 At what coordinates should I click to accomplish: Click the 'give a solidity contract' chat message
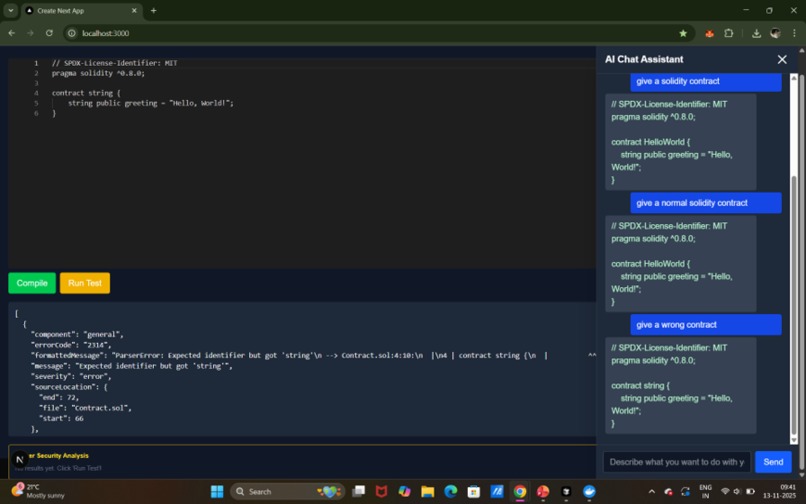point(706,81)
